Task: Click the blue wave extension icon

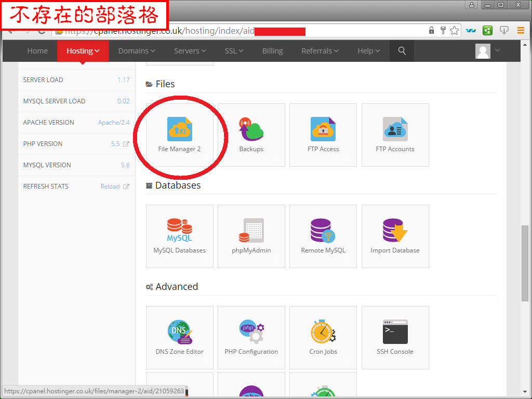Action: [x=471, y=31]
